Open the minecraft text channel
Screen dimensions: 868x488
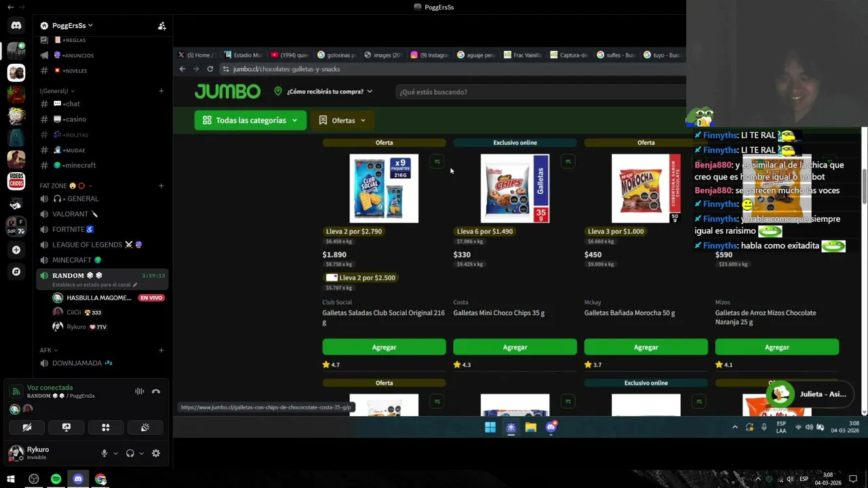pyautogui.click(x=102, y=165)
